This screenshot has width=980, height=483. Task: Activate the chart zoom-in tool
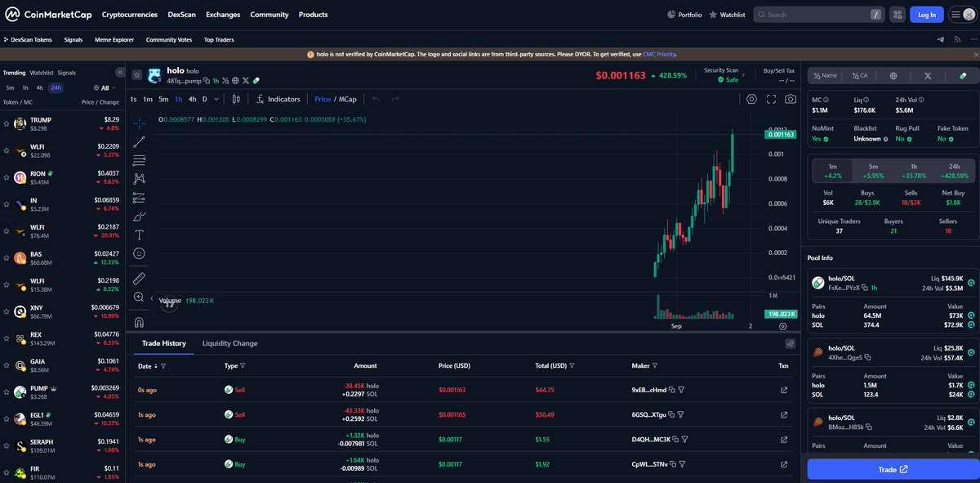(x=139, y=297)
